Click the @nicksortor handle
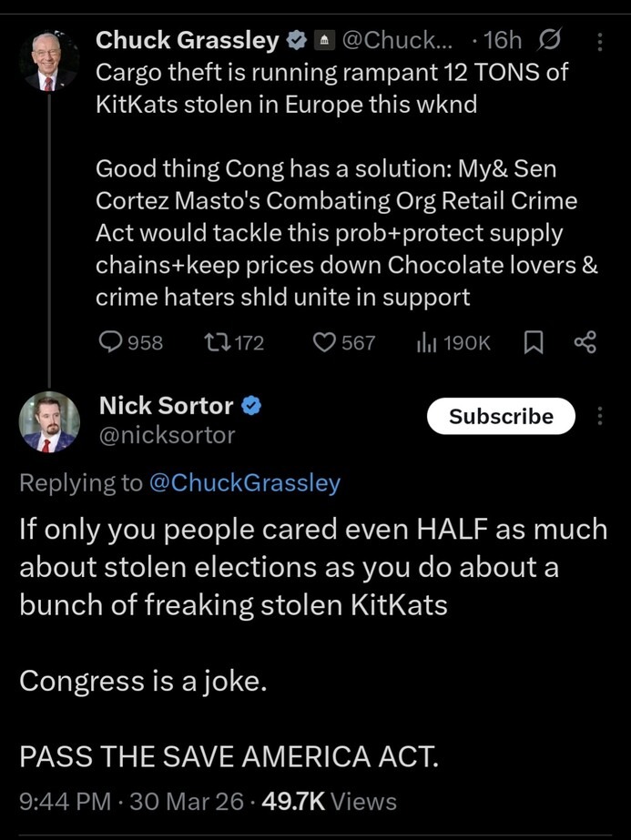Viewport: 631px width, 840px height. point(167,434)
